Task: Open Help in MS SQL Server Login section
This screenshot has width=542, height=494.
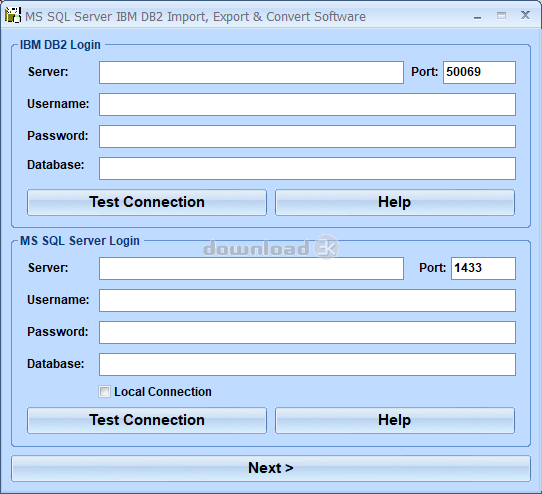Action: point(395,420)
